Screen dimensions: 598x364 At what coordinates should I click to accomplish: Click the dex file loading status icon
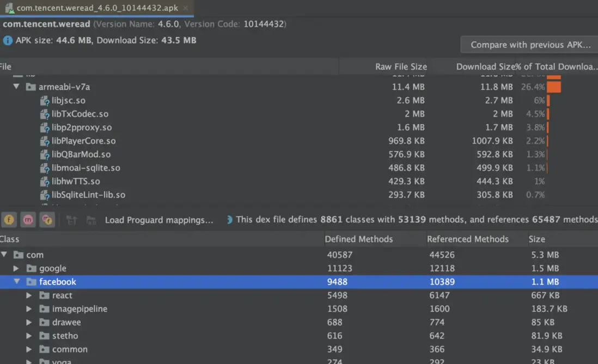(229, 220)
